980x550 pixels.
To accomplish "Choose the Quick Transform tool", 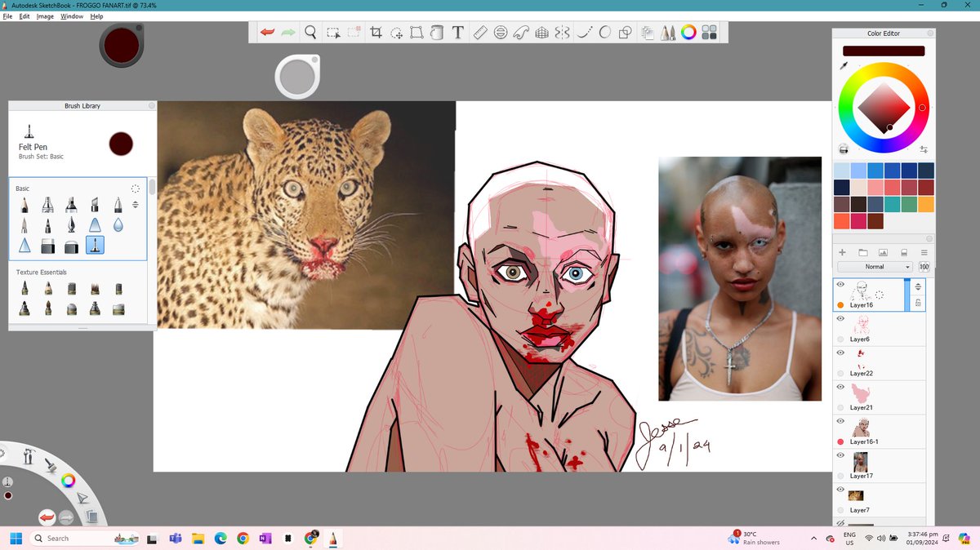I will 396,33.
